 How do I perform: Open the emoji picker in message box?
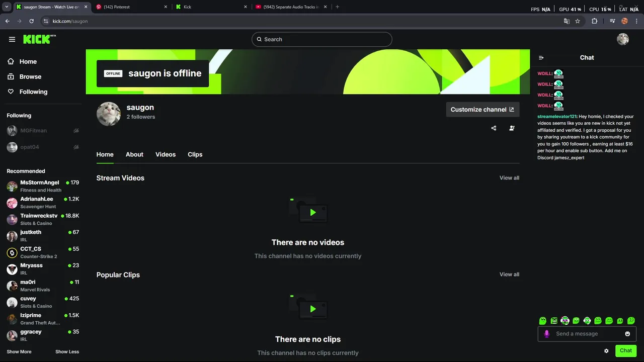pos(627,334)
